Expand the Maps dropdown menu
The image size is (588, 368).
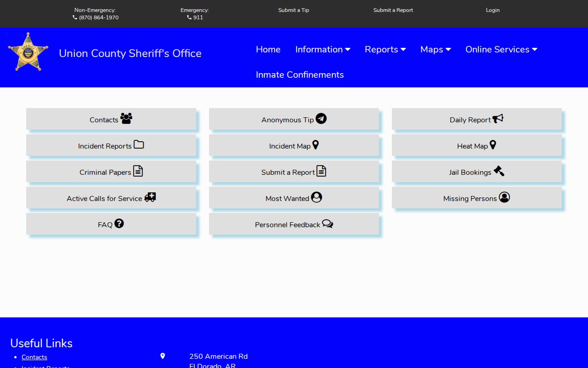point(435,49)
